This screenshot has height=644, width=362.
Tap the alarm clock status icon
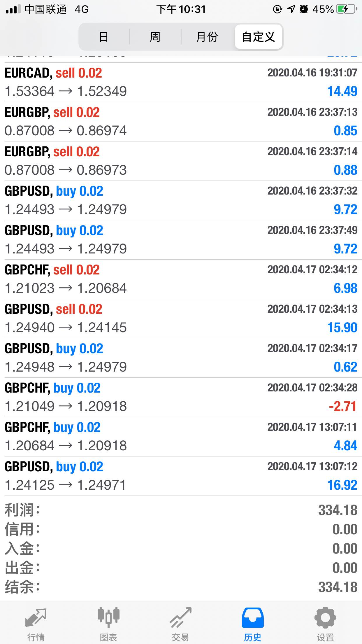304,9
